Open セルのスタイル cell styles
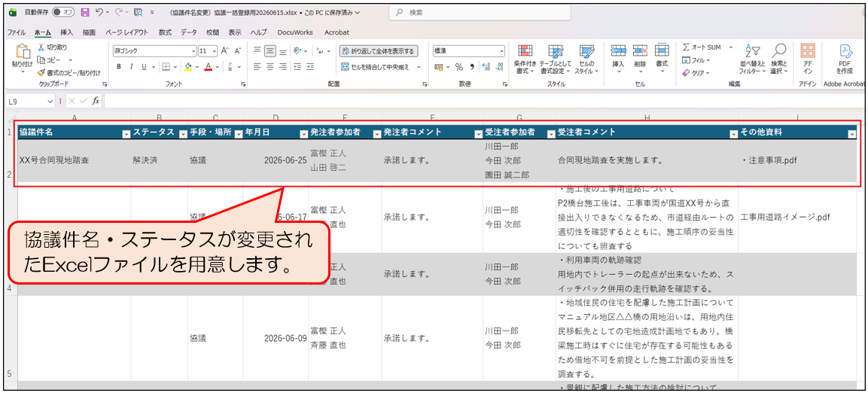 pos(586,59)
